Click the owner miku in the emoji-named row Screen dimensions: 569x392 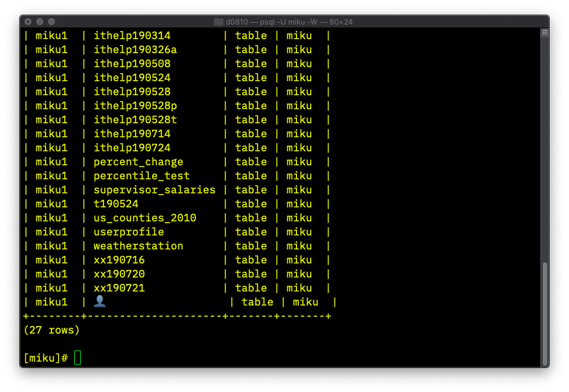[x=305, y=302]
